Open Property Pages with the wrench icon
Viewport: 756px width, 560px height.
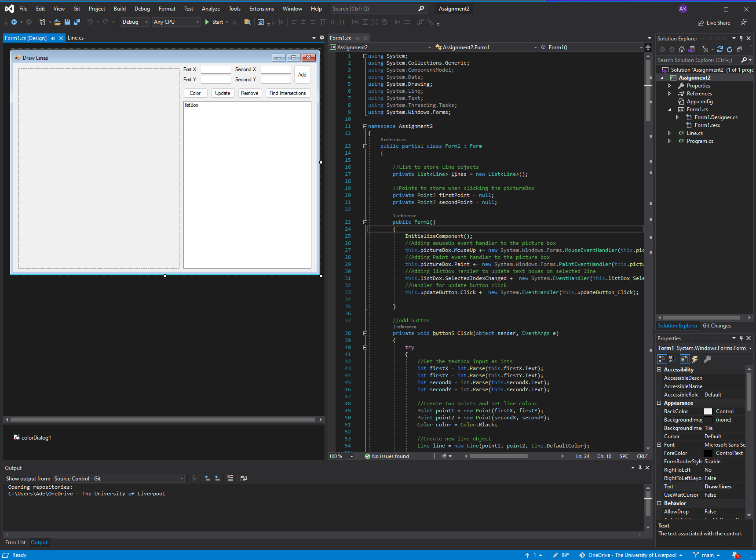click(707, 359)
